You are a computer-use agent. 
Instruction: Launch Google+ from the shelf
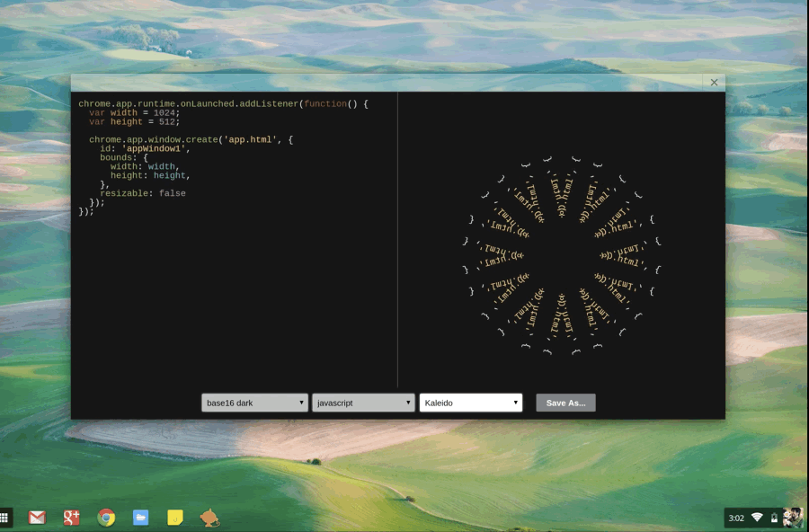[71, 517]
